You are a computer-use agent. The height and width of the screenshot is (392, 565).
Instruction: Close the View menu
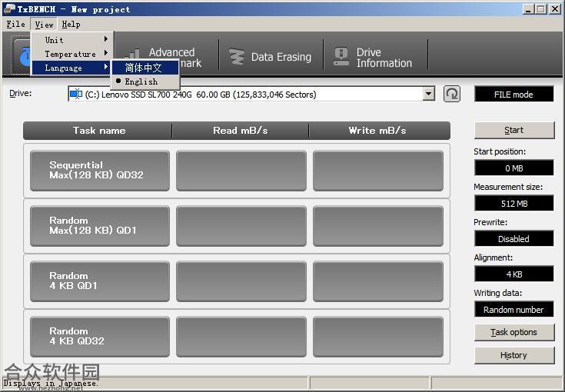pyautogui.click(x=44, y=24)
